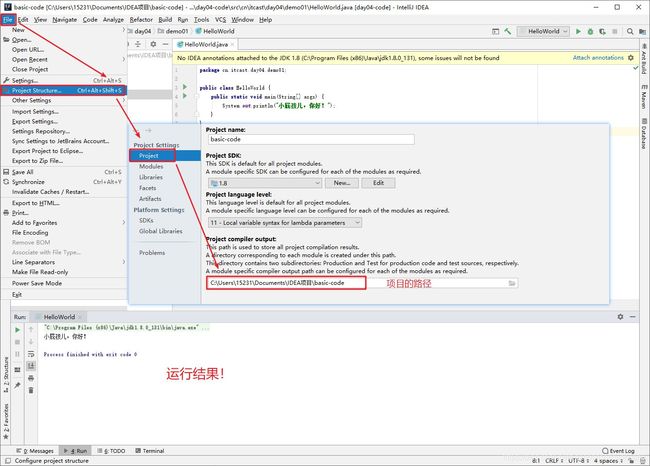The width and height of the screenshot is (650, 466).
Task: Switch to the Terminal tool tab
Action: 150,451
